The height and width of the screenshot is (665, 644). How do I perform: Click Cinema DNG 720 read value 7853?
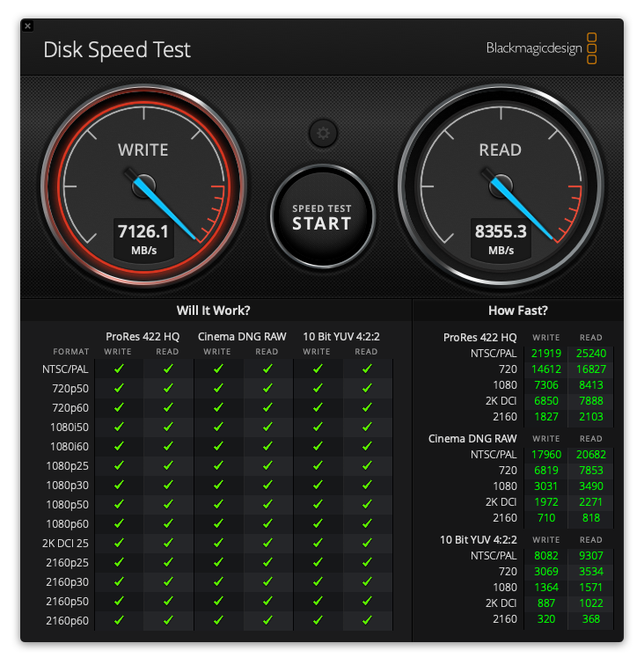tap(591, 471)
